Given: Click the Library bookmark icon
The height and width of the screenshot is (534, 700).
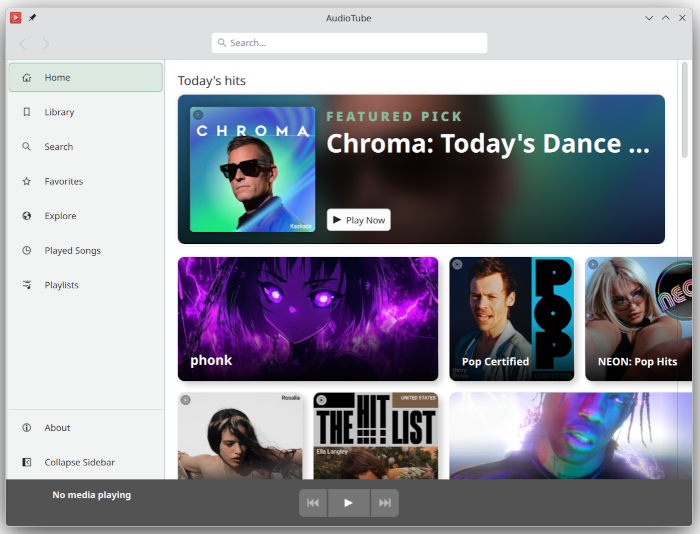Looking at the screenshot, I should 27,112.
